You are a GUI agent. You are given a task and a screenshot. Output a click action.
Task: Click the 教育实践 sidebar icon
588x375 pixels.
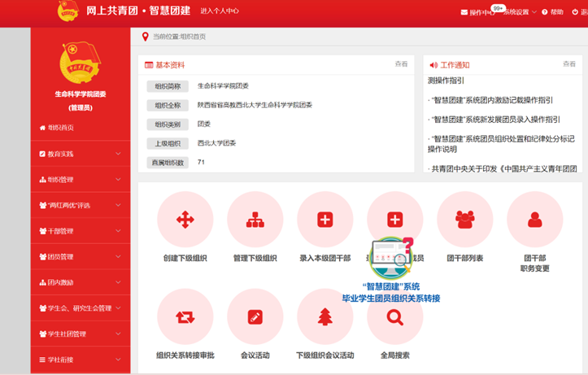tap(42, 154)
